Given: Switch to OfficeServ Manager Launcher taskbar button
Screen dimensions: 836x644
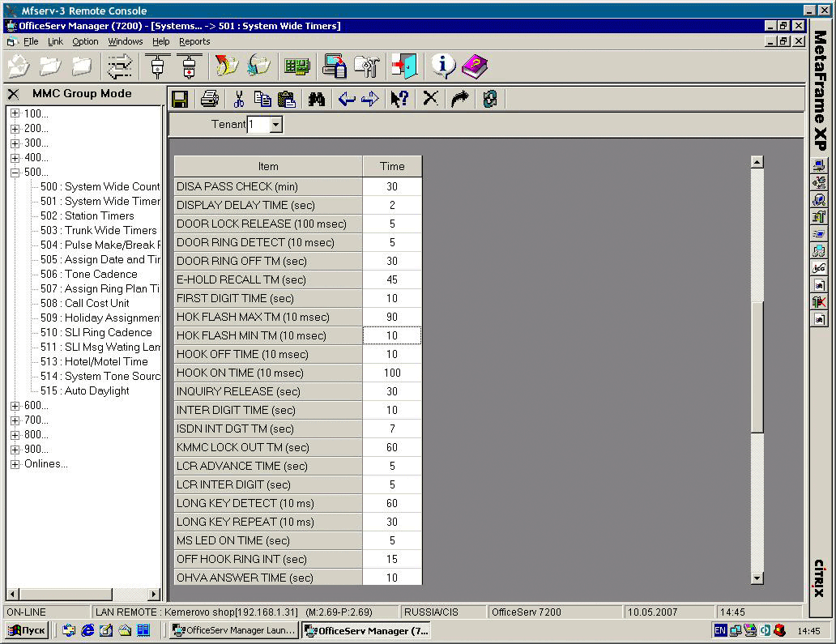Looking at the screenshot, I should [234, 630].
